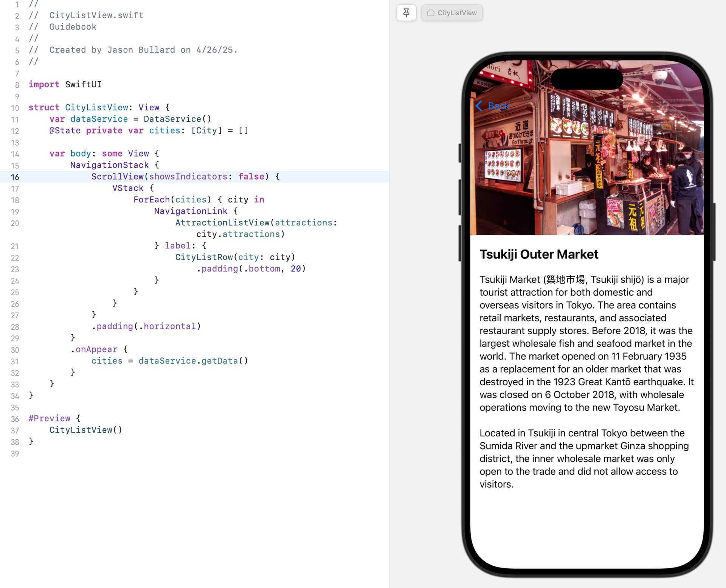Click the 'NavigationLink {' code line

(196, 211)
